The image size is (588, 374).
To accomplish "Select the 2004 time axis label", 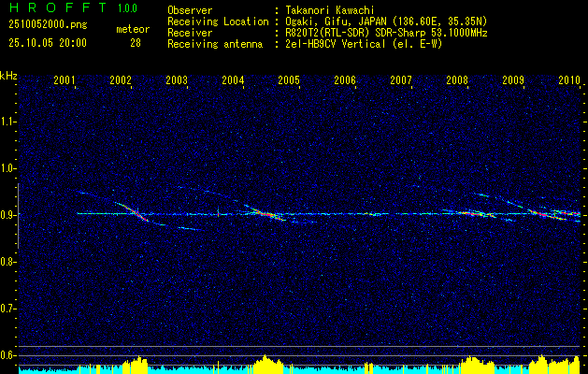I will [x=233, y=79].
